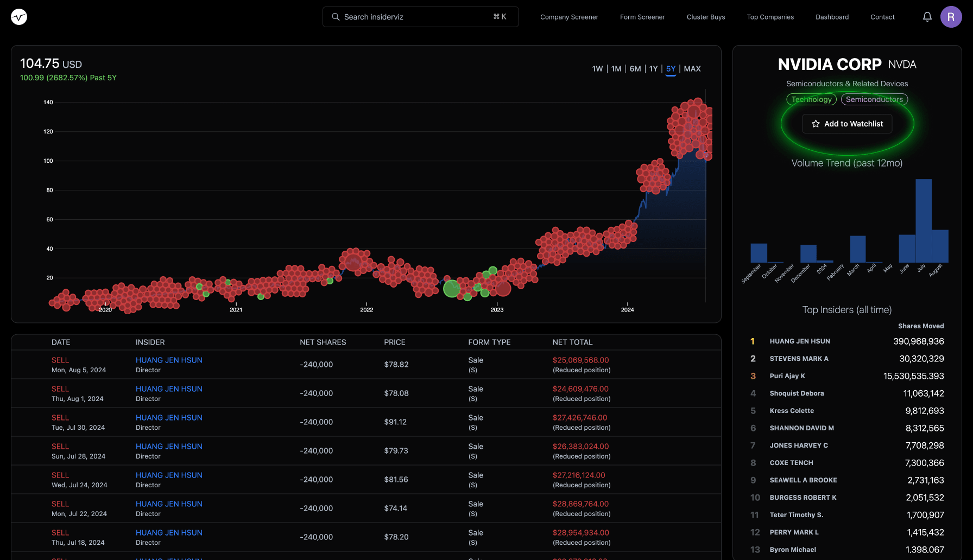Switch chart to 1Y range

tap(653, 69)
